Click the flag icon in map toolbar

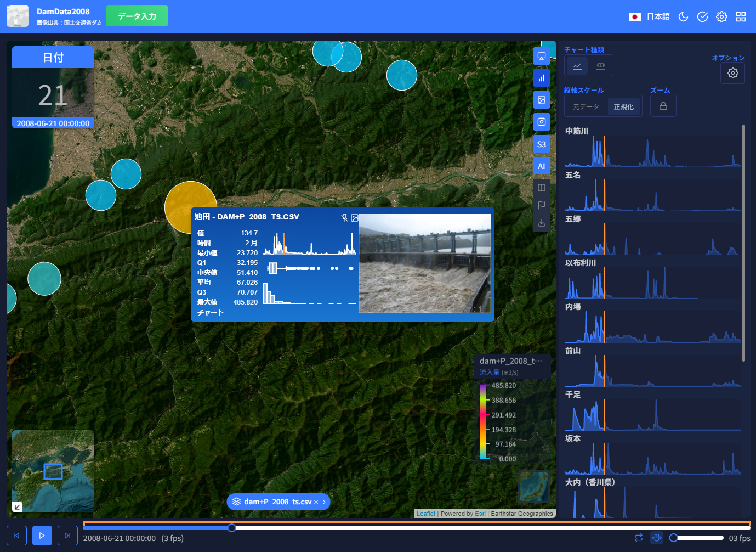[x=542, y=205]
